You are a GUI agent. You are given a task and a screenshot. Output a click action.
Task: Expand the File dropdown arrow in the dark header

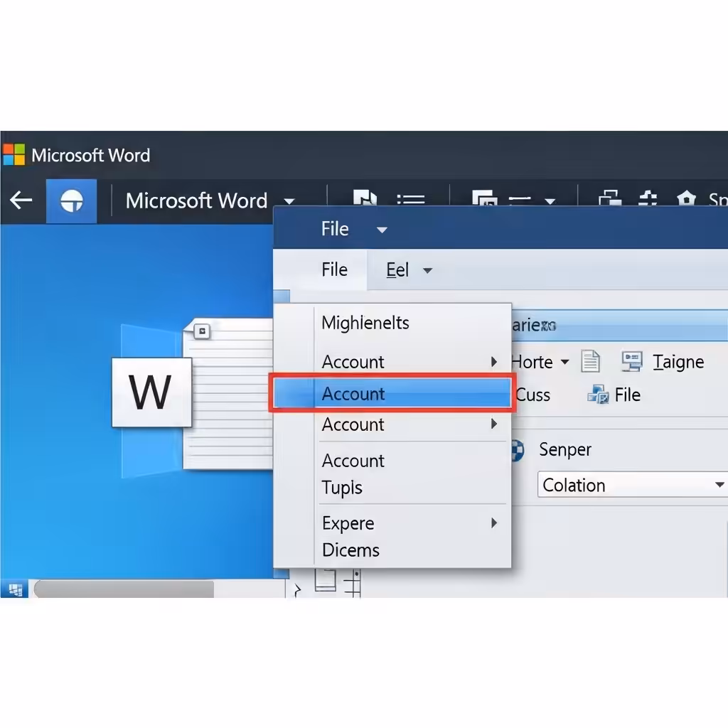pos(382,230)
